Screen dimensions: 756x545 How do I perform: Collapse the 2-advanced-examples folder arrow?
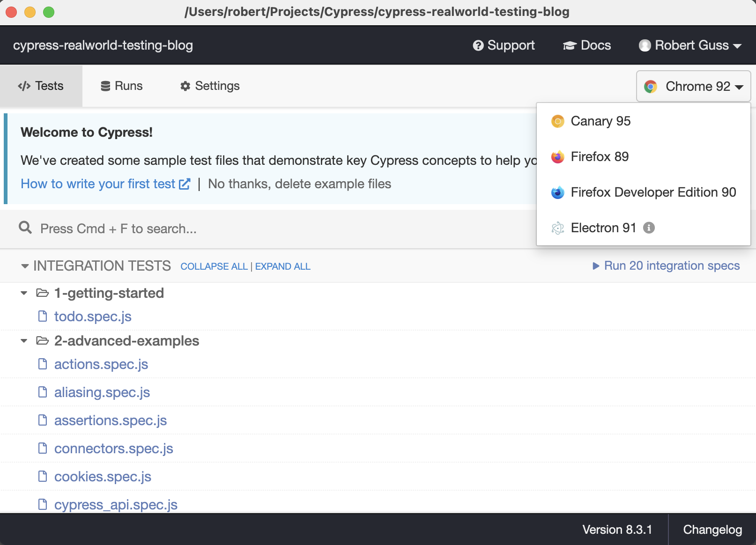(x=24, y=341)
